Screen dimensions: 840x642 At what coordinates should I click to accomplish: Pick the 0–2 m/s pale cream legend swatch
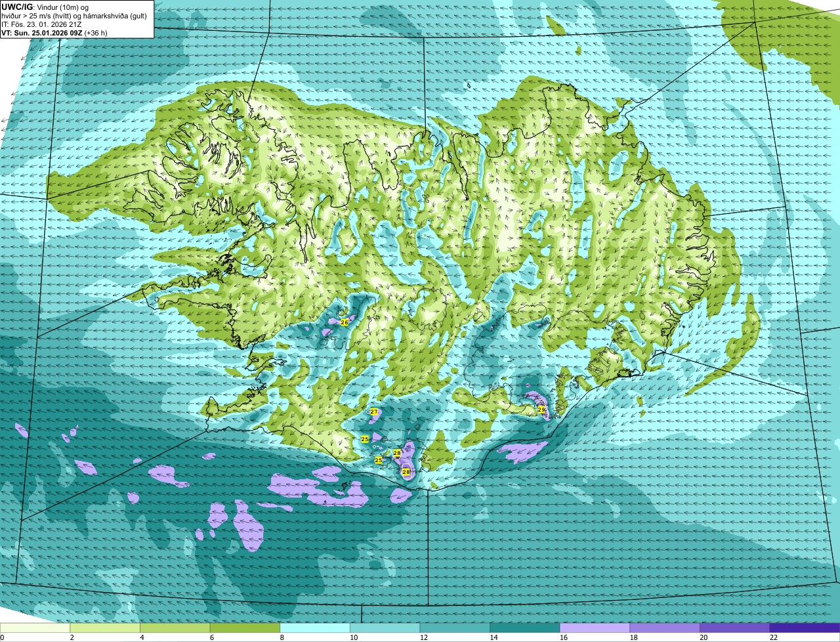click(x=35, y=628)
